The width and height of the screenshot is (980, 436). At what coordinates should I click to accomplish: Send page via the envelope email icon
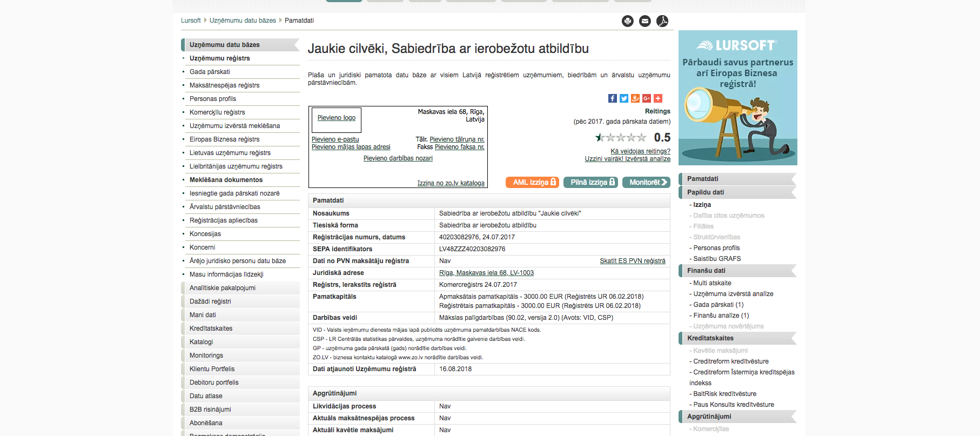pyautogui.click(x=645, y=21)
